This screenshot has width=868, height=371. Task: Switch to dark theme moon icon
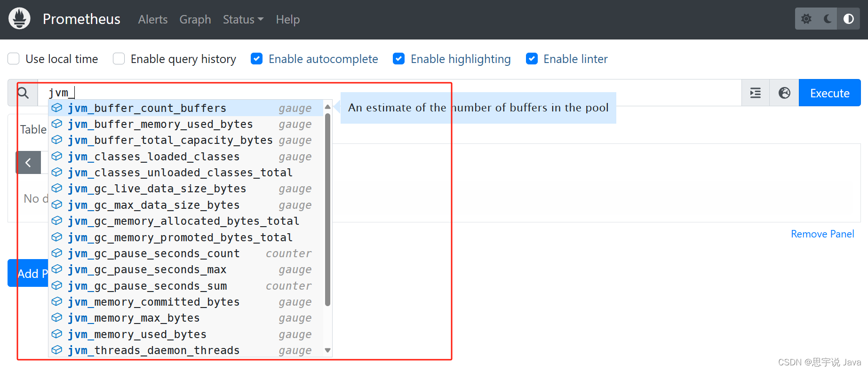828,19
